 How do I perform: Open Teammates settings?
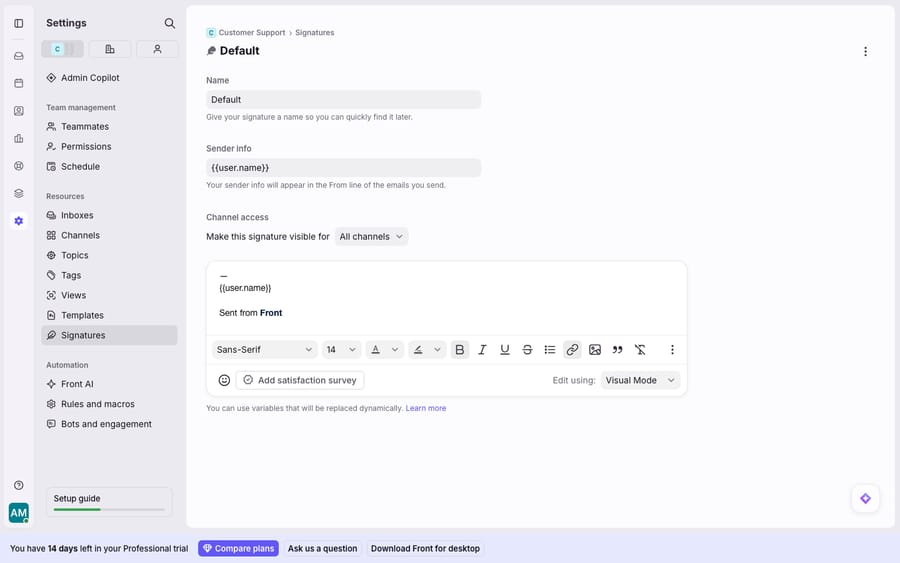[109, 126]
